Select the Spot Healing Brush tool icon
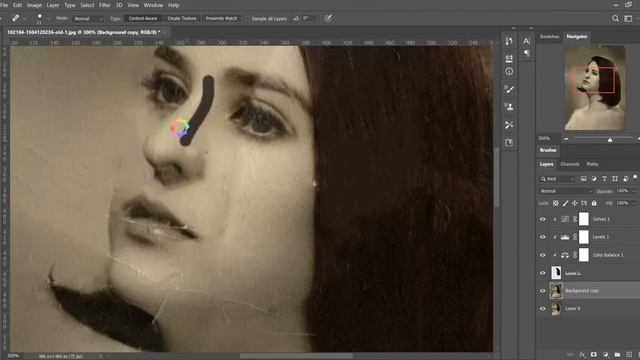The image size is (640, 360). 16,18
